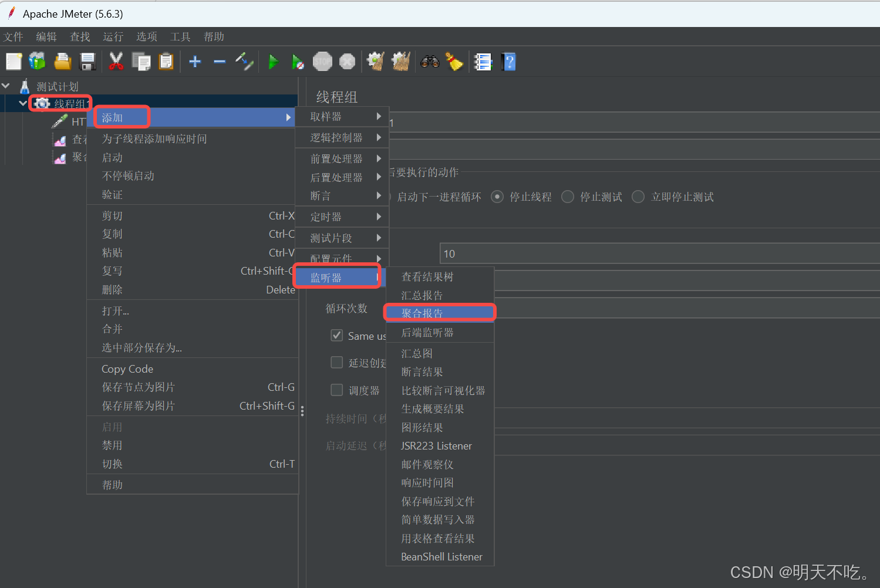
Task: Click the Toggle enable/disable icon
Action: pyautogui.click(x=244, y=61)
